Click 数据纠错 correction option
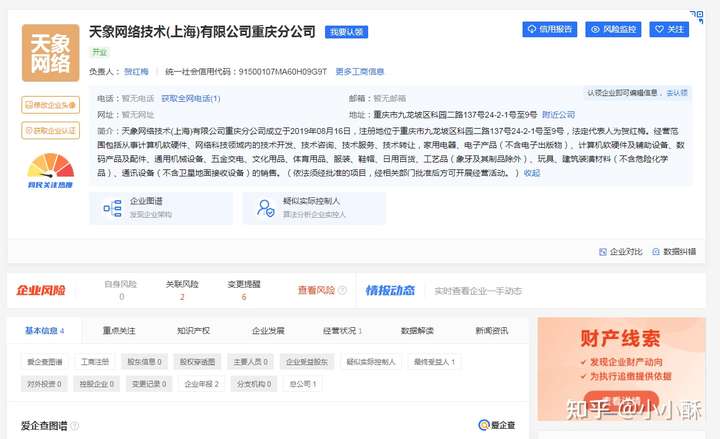720x439 pixels. (x=674, y=252)
